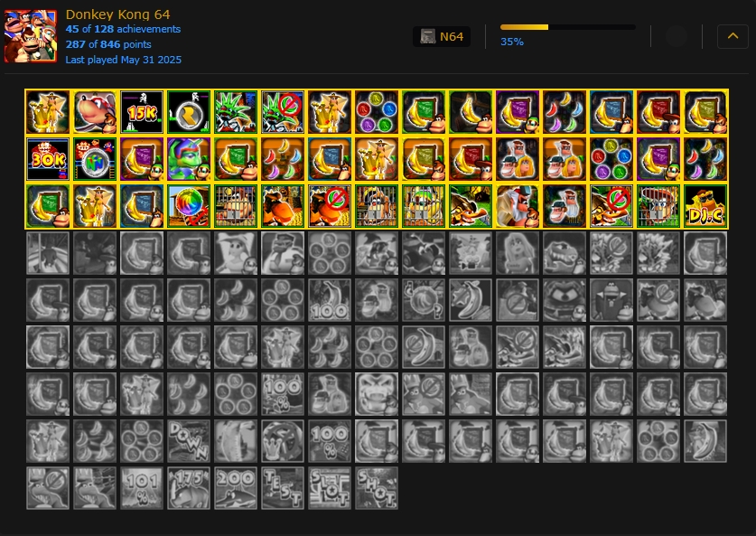
Task: Open the 30K arcade achievement badge
Action: tap(48, 159)
